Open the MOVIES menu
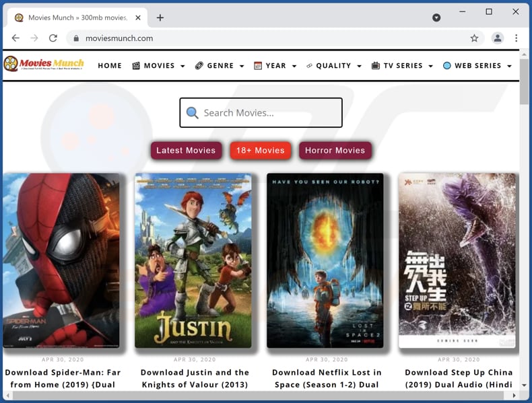The image size is (532, 403). (x=159, y=66)
